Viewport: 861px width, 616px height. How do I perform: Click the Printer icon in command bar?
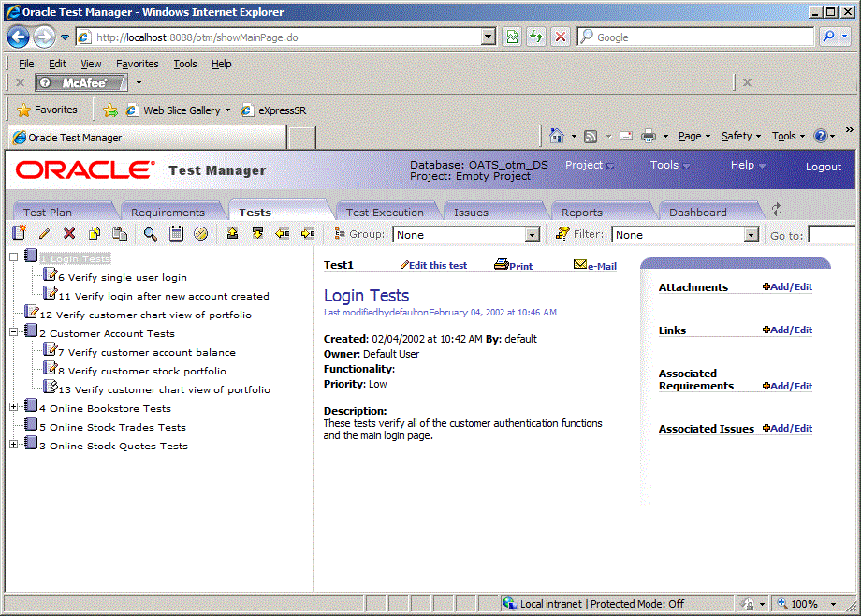pos(649,136)
